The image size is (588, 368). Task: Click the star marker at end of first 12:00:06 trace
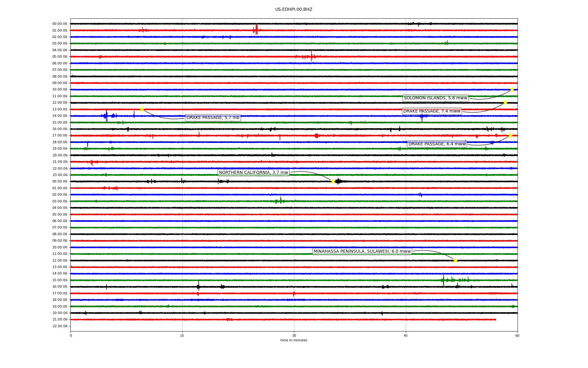coord(505,102)
